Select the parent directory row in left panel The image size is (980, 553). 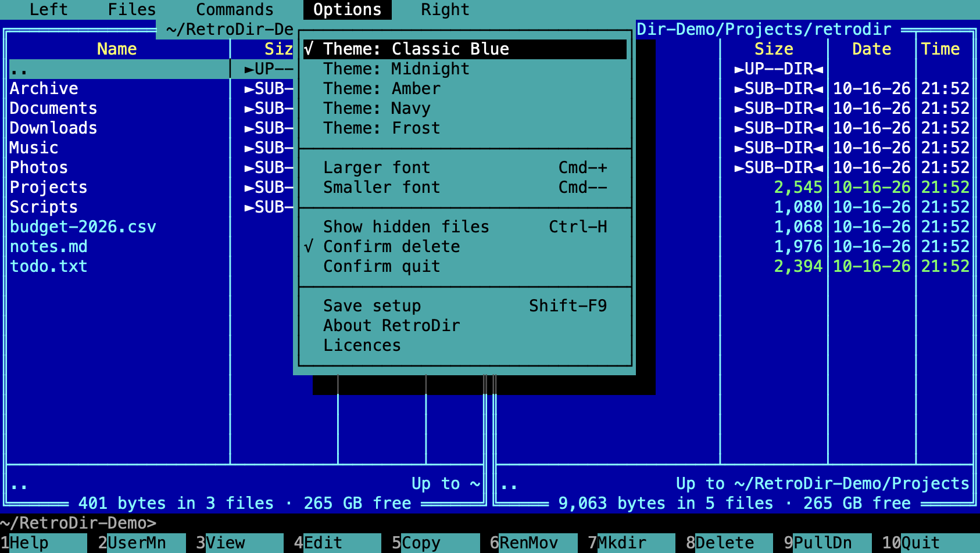click(151, 69)
